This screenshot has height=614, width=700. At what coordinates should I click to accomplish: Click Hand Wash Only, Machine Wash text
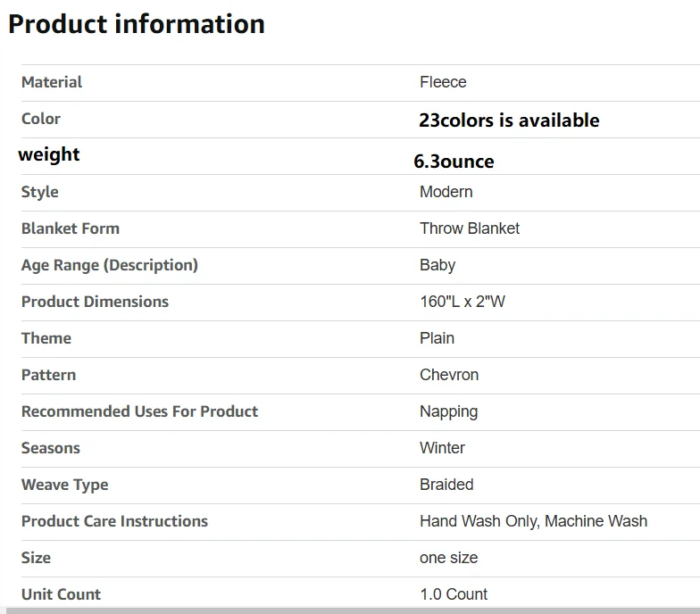(x=534, y=521)
